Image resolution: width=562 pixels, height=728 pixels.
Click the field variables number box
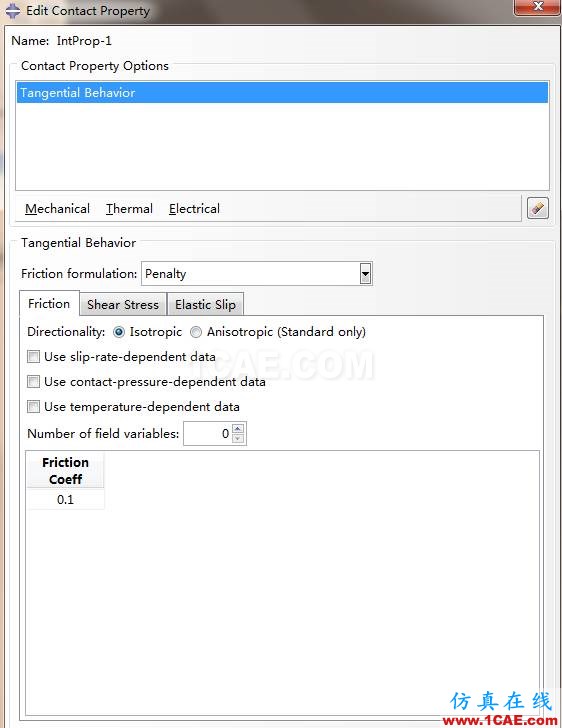click(x=208, y=434)
